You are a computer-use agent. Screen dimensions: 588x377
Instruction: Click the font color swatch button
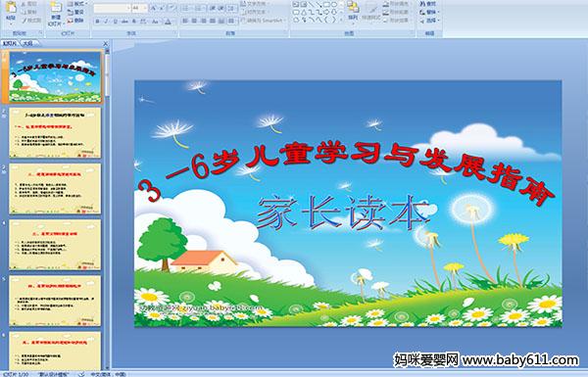click(x=168, y=22)
